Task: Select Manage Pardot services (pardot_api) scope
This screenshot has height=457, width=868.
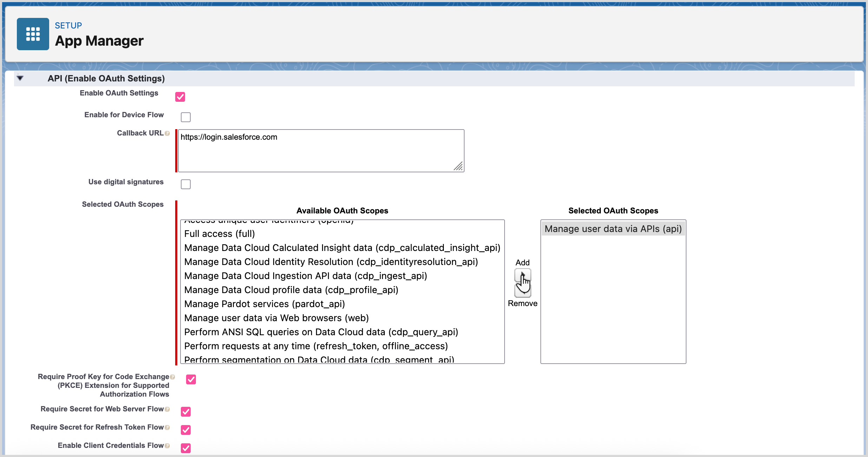Action: coord(264,304)
